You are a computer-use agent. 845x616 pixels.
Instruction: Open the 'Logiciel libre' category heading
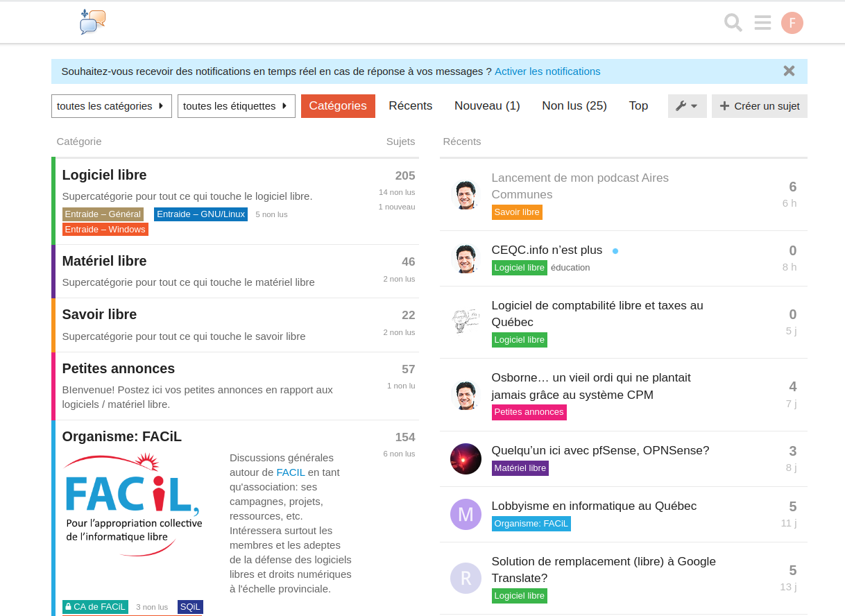point(105,175)
